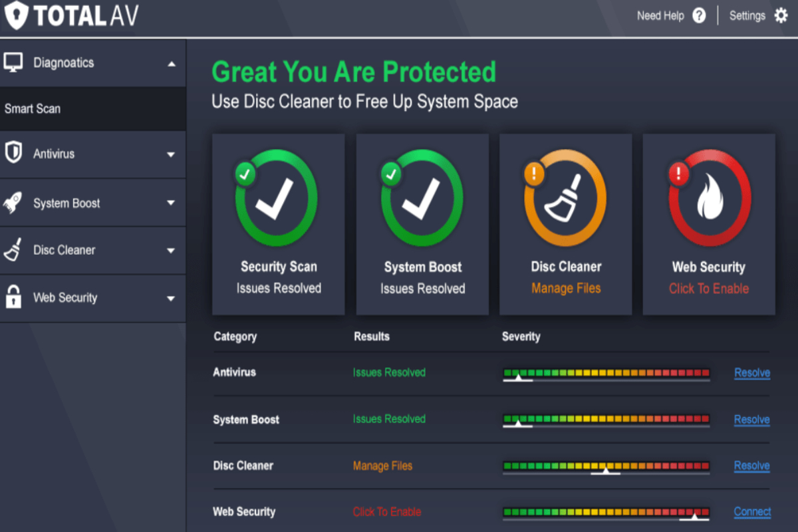798x532 pixels.
Task: Expand the System Boost sidebar arrow
Action: (171, 203)
